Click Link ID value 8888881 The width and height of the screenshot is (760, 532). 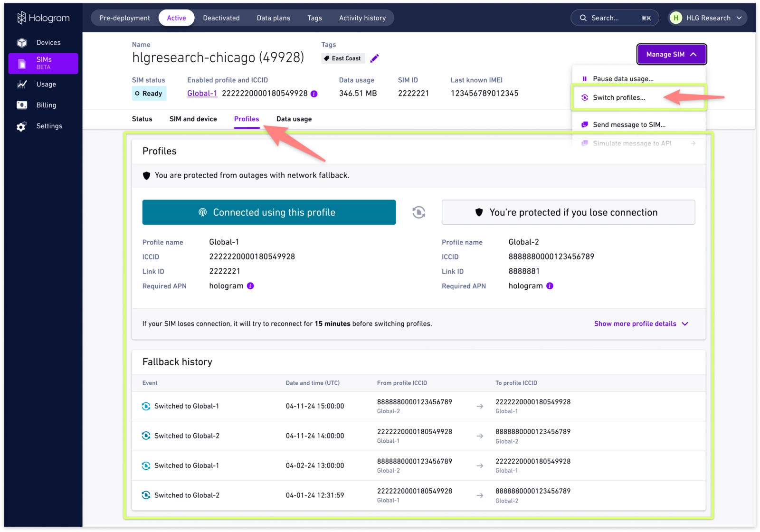point(524,271)
